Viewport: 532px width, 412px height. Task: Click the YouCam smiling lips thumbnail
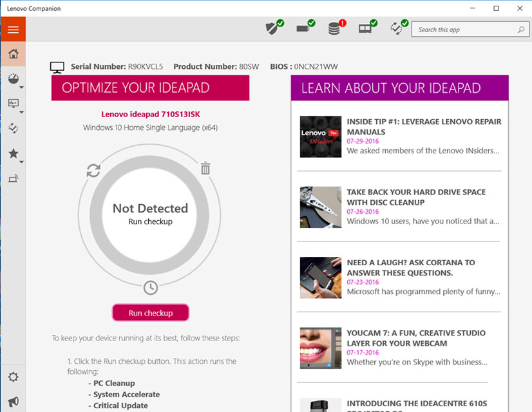pyautogui.click(x=321, y=348)
